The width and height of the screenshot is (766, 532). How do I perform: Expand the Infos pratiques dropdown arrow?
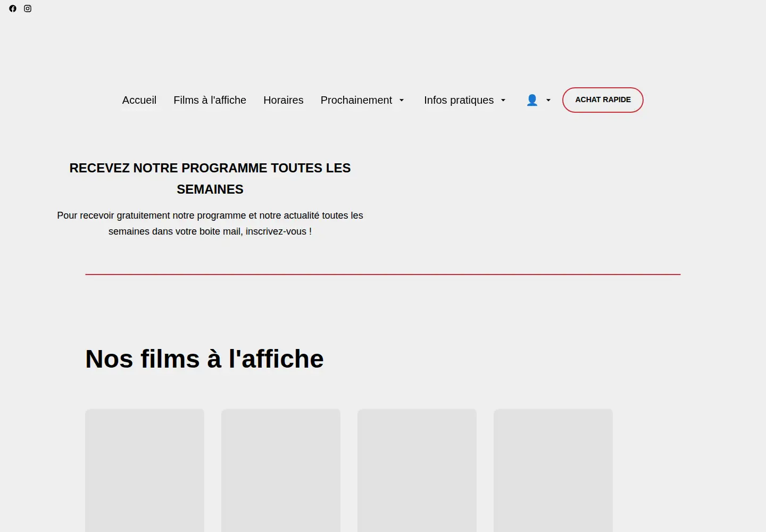click(503, 100)
